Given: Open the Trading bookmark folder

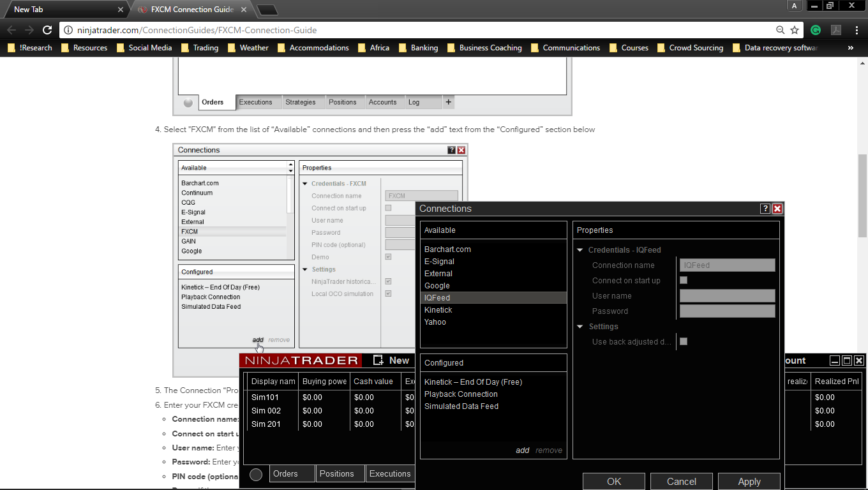Looking at the screenshot, I should 200,48.
